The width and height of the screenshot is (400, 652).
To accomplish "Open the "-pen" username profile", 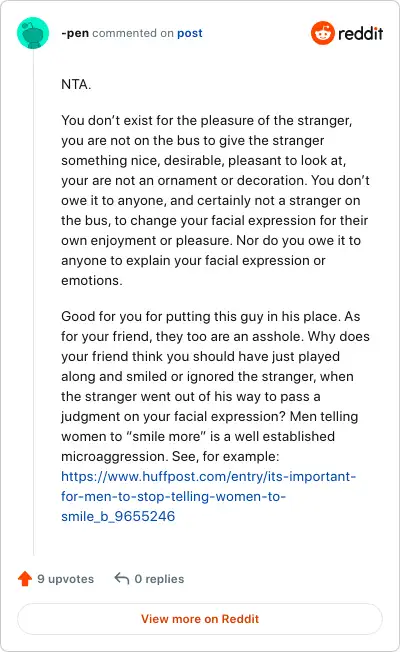I will pyautogui.click(x=75, y=33).
